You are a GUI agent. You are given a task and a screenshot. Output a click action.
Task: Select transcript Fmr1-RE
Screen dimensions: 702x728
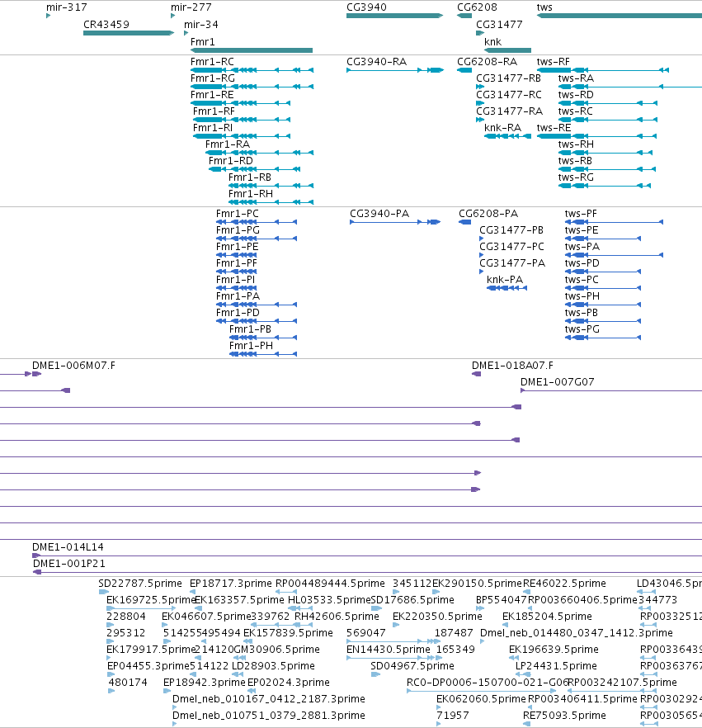pos(240,103)
